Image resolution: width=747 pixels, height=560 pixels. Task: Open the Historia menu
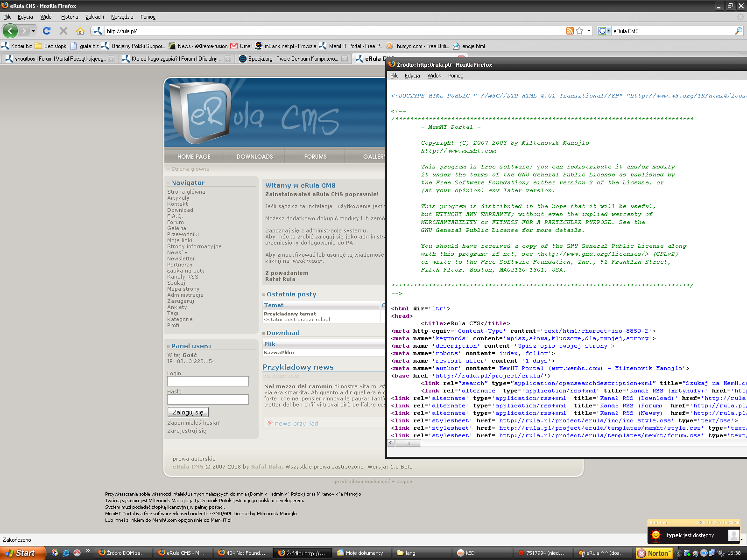coord(70,17)
